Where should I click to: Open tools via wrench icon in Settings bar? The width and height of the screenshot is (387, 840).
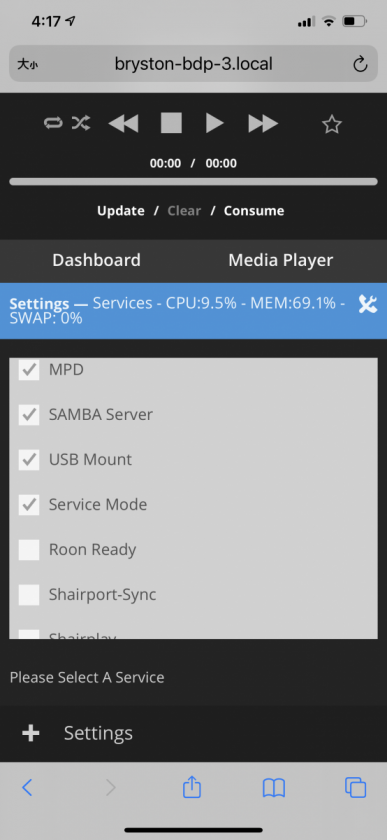pos(368,304)
